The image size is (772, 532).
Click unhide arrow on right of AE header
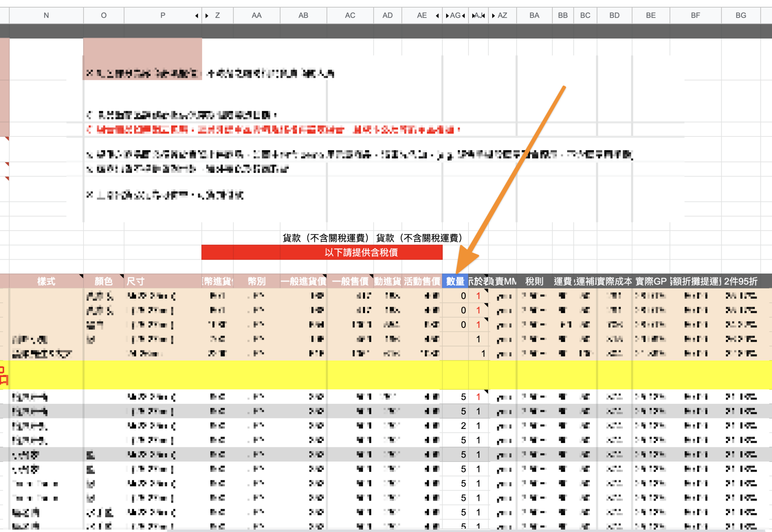(437, 16)
